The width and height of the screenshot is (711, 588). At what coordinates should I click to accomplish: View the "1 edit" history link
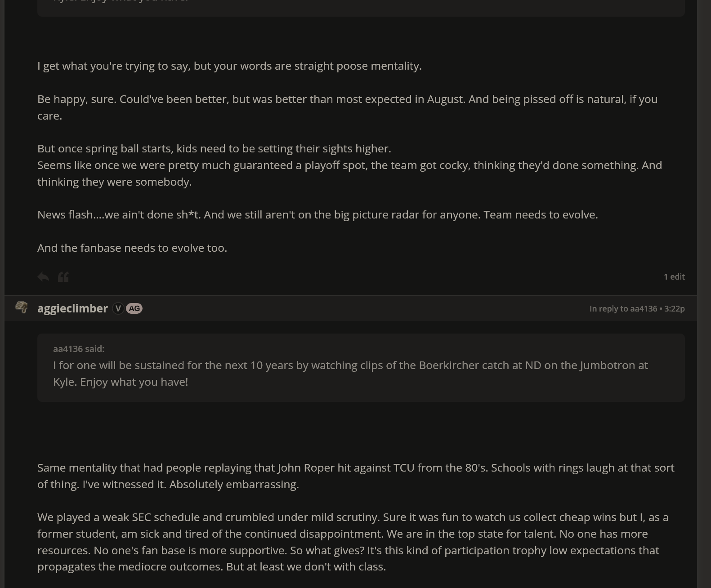(x=674, y=277)
